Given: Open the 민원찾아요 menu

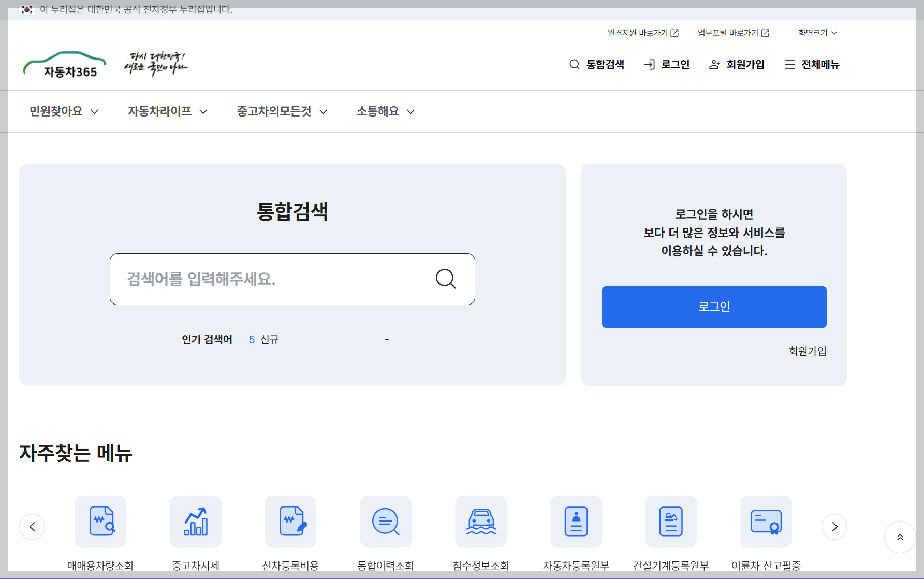Looking at the screenshot, I should 56,111.
